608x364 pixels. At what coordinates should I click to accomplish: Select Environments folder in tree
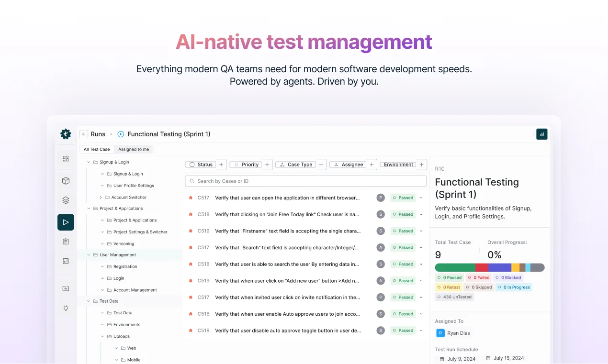pos(127,324)
